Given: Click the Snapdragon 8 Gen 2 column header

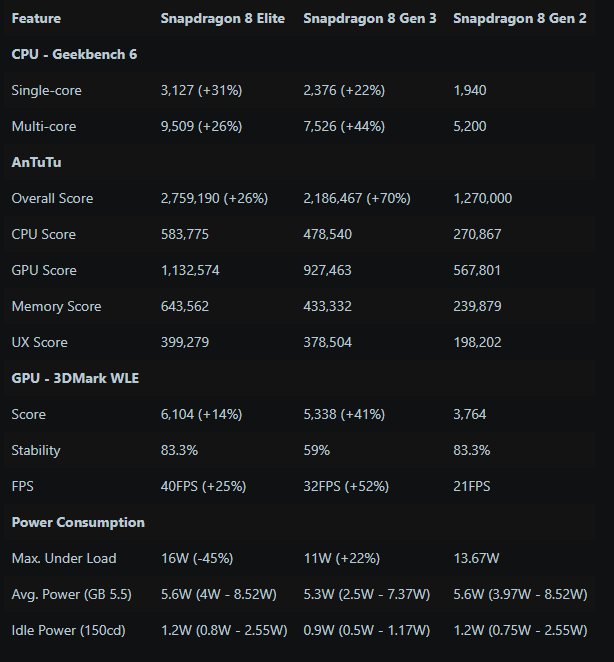Looking at the screenshot, I should (520, 18).
